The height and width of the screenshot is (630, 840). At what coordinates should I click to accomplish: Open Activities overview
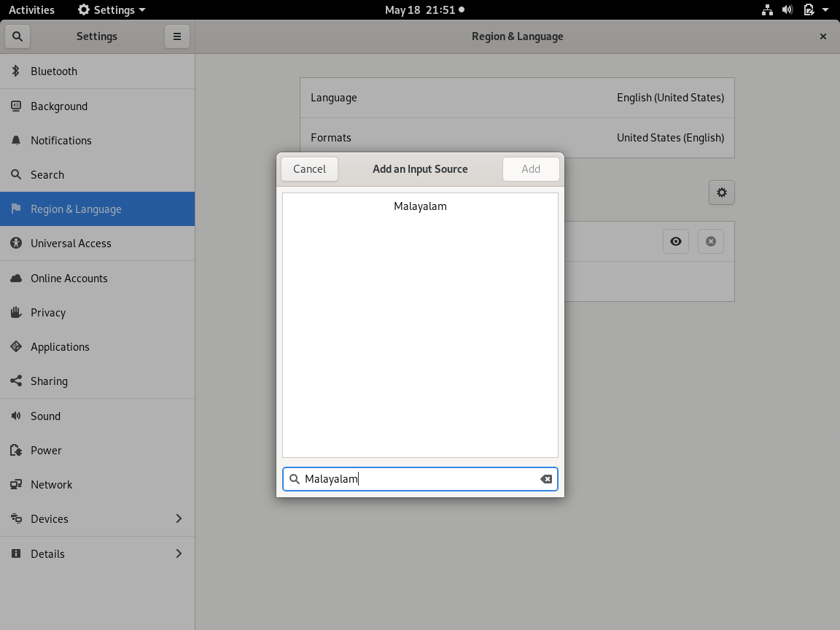[31, 10]
